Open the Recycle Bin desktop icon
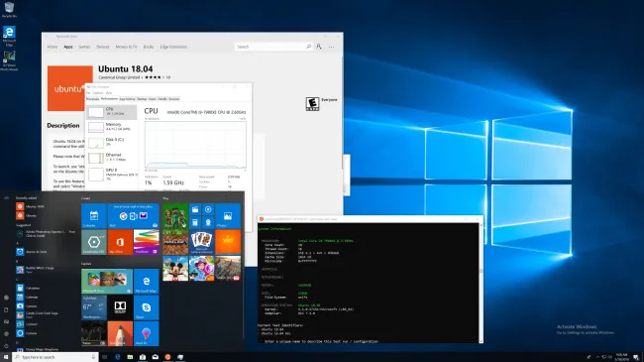Viewport: 644px width, 362px height. 9,10
